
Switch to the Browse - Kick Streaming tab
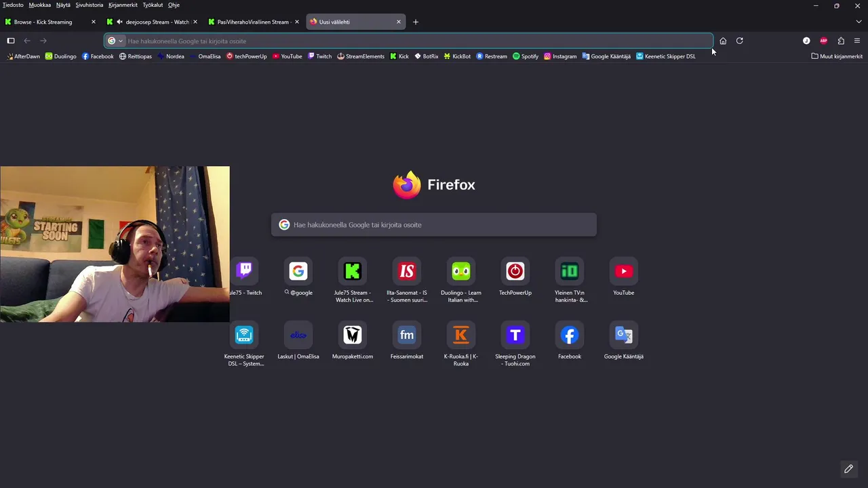[x=51, y=22]
